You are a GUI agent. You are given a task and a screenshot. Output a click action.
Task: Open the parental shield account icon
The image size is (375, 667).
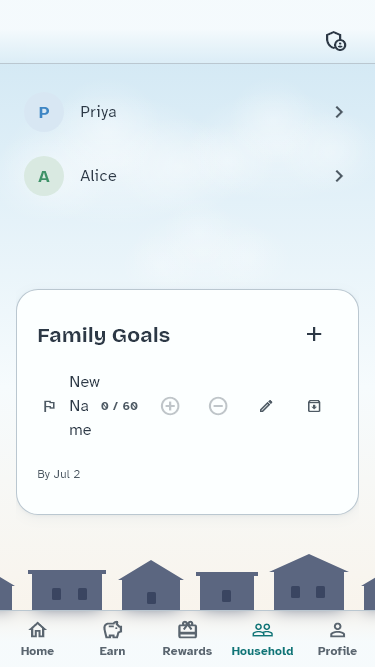tap(336, 41)
